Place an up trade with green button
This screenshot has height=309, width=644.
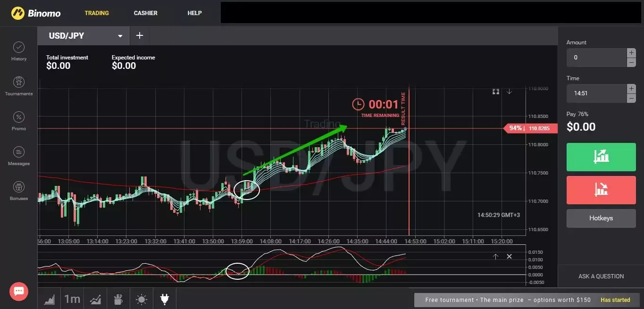pos(601,157)
